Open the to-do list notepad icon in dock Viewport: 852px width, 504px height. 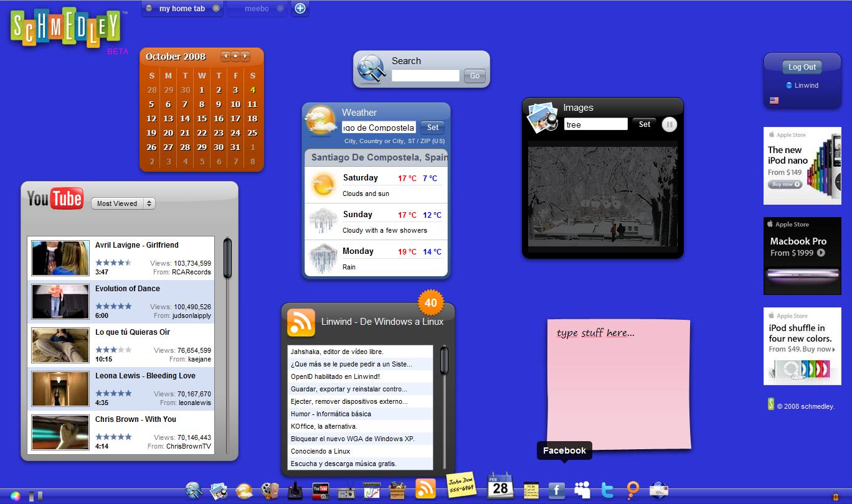tap(531, 490)
